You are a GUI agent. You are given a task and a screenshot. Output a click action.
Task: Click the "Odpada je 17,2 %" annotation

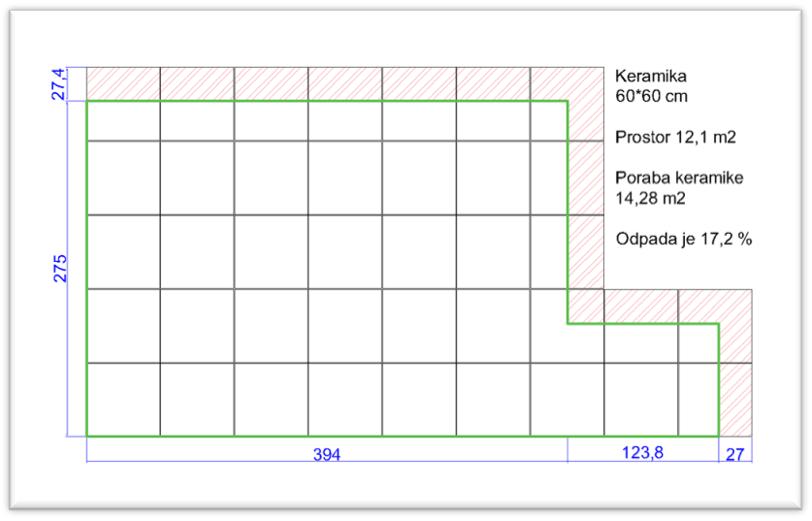(x=684, y=238)
